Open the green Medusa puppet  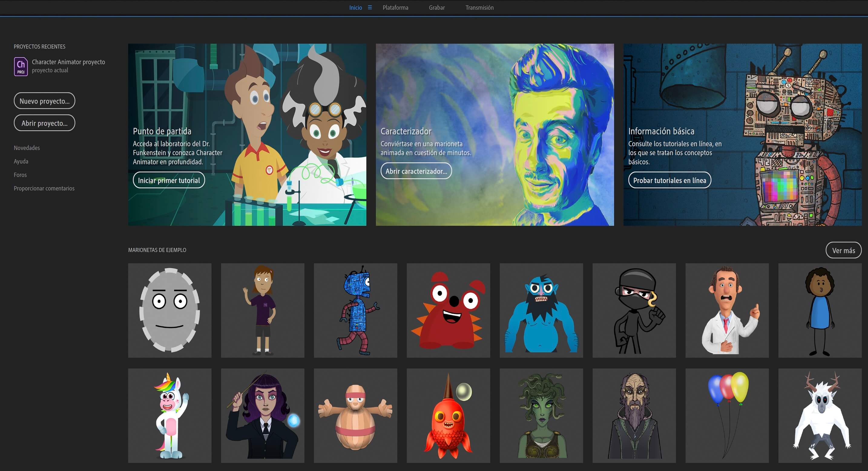point(541,415)
